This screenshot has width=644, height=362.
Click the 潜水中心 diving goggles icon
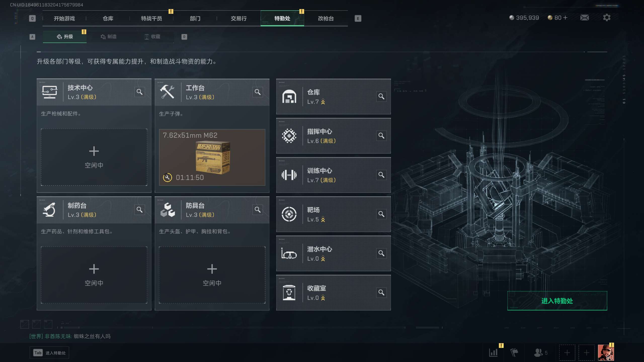click(x=289, y=253)
